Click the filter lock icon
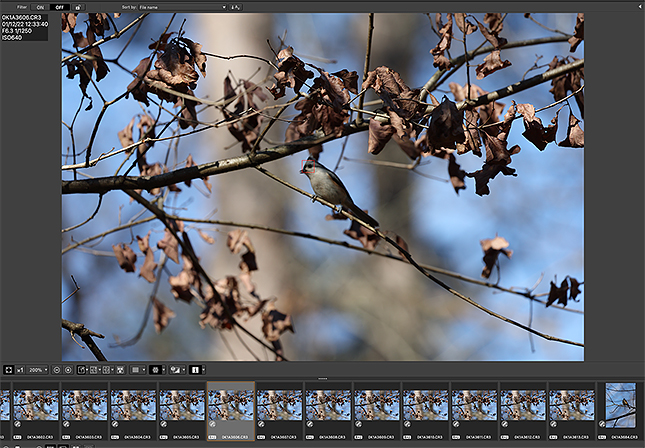This screenshot has height=448, width=645. point(79,6)
